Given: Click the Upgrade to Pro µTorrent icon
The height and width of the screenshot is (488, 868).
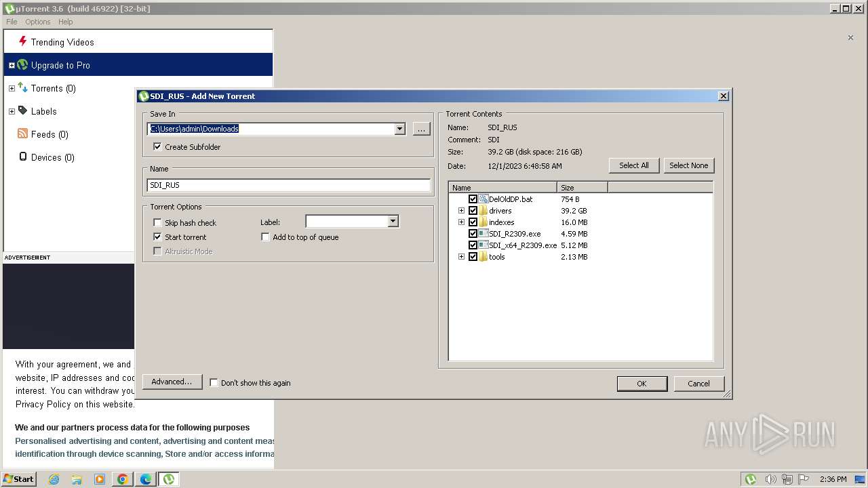Looking at the screenshot, I should tap(22, 65).
